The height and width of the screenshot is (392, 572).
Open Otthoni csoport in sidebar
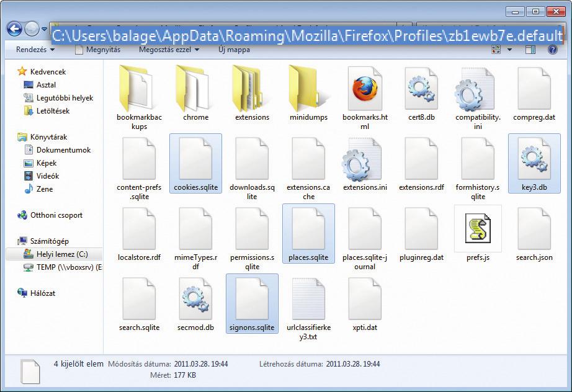point(50,215)
